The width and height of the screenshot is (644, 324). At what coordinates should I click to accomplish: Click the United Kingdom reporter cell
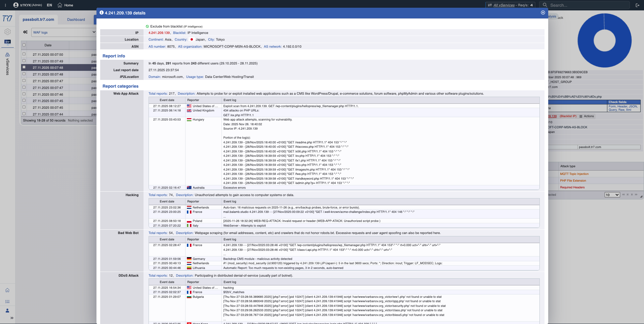tap(203, 110)
